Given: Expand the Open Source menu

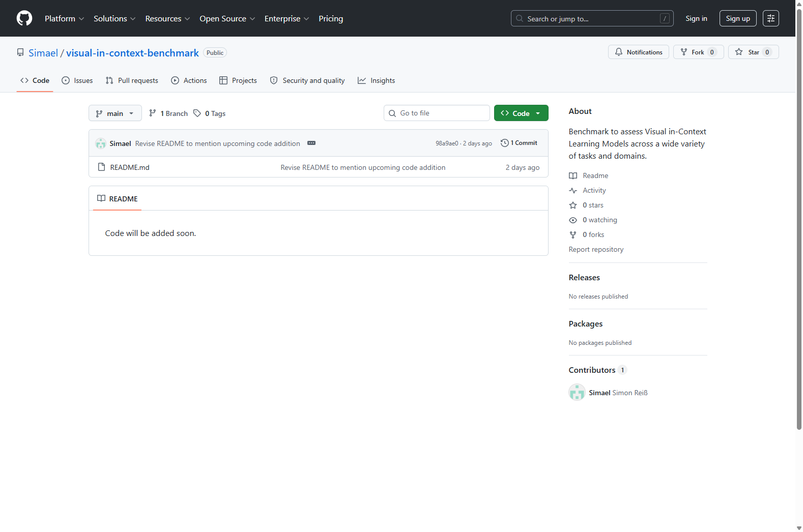Looking at the screenshot, I should (x=227, y=18).
